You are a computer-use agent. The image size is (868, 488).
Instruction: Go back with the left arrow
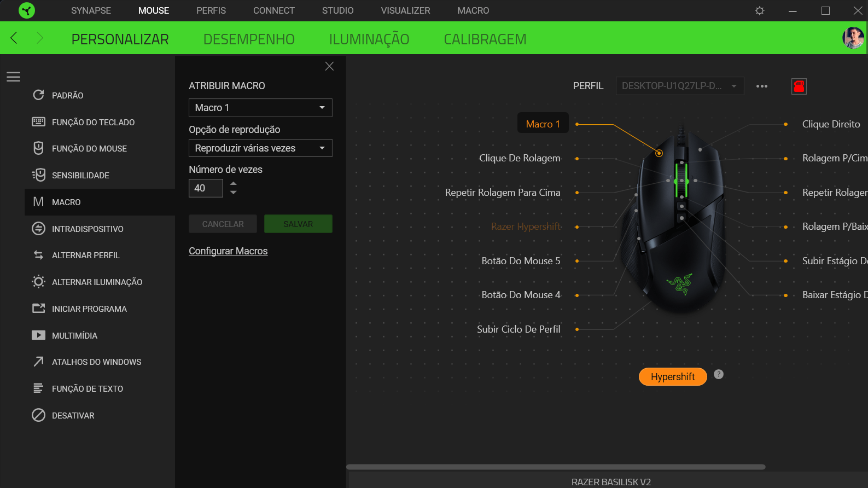[14, 38]
